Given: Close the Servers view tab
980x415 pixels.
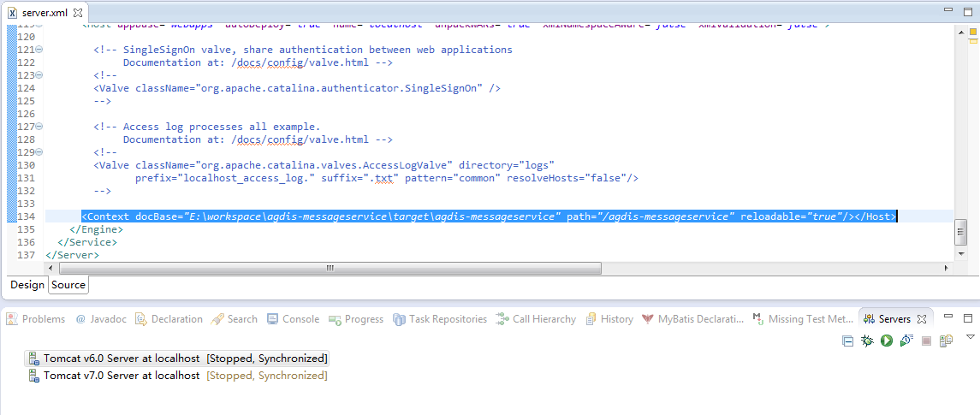Looking at the screenshot, I should pyautogui.click(x=922, y=319).
